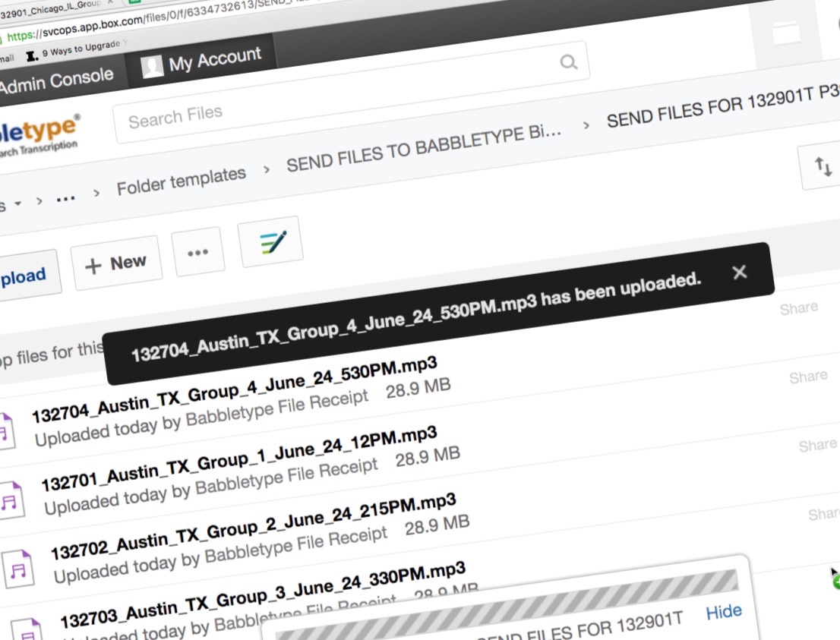Click audio file icon for 132702 Group_2
The width and height of the screenshot is (840, 640).
coord(19,568)
